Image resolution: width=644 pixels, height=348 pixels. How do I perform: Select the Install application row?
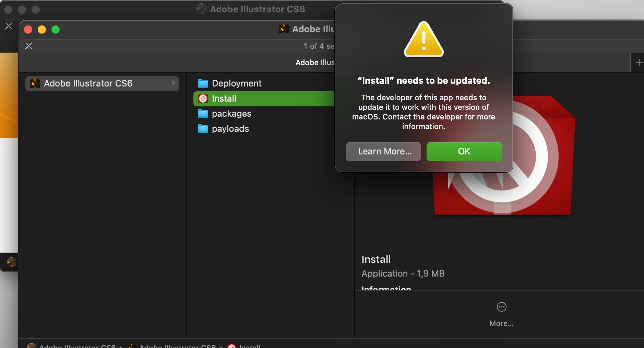coord(264,98)
